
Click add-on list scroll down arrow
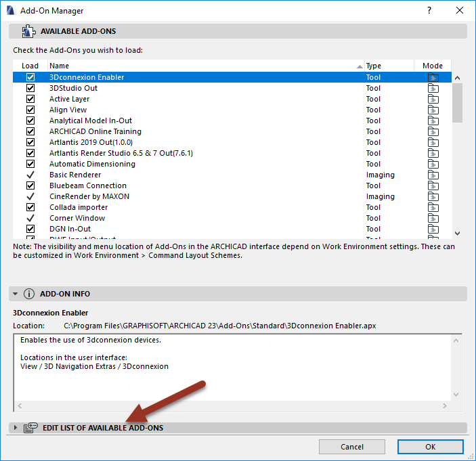(x=457, y=234)
